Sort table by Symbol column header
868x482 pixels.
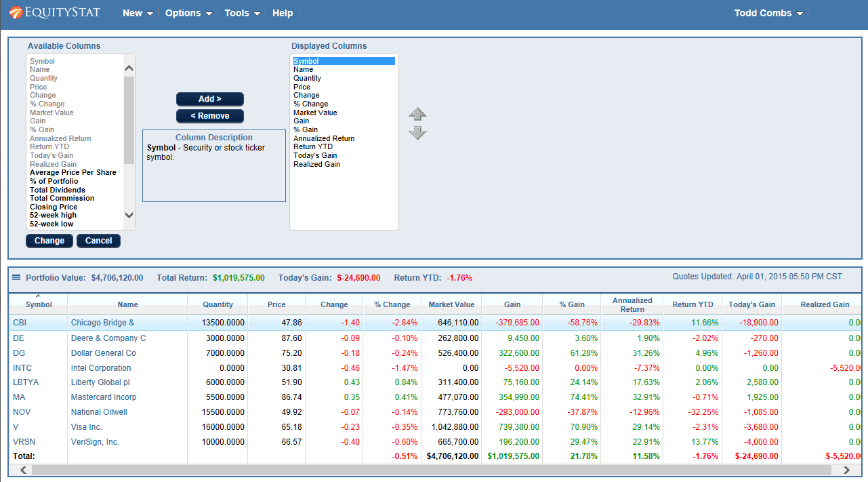click(x=39, y=304)
